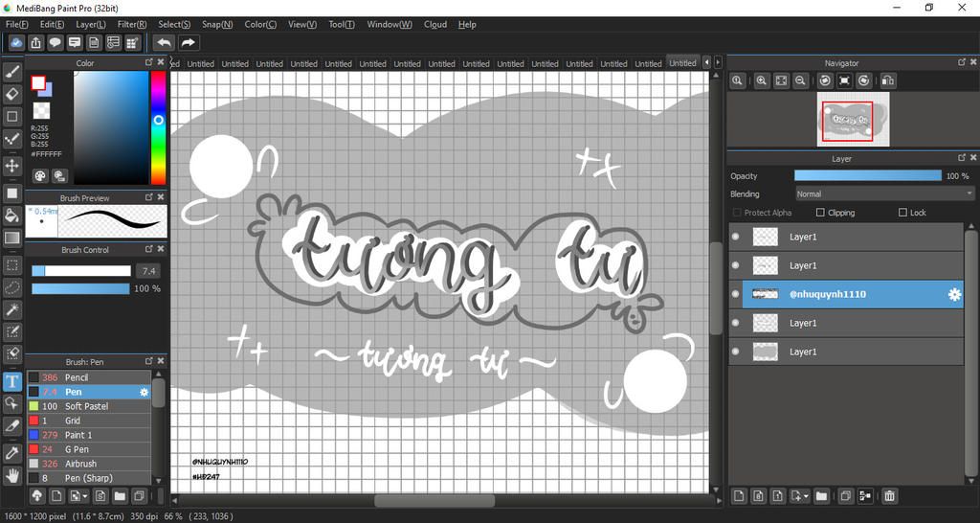Select the Pencil brush
The height and width of the screenshot is (523, 980).
tap(89, 377)
